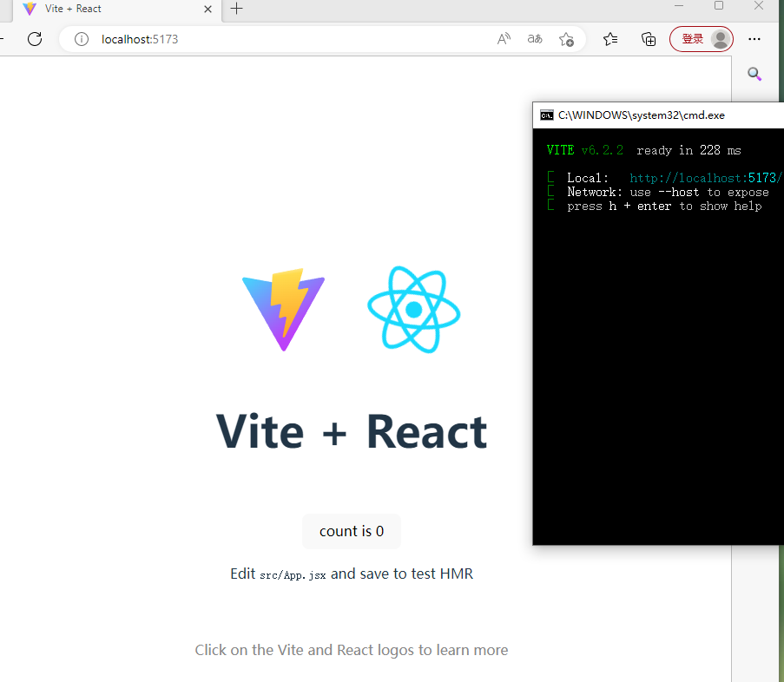Click the count is 0 button
This screenshot has width=784, height=682.
coord(352,531)
